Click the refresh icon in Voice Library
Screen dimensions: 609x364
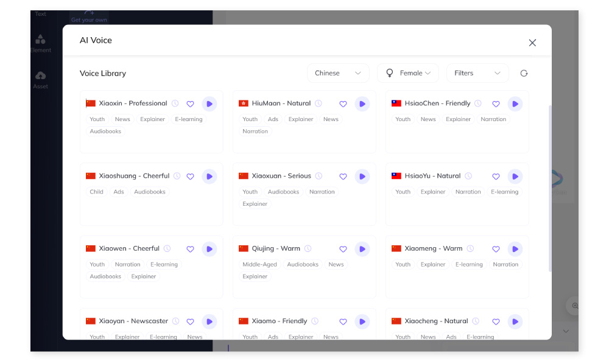[x=524, y=73]
